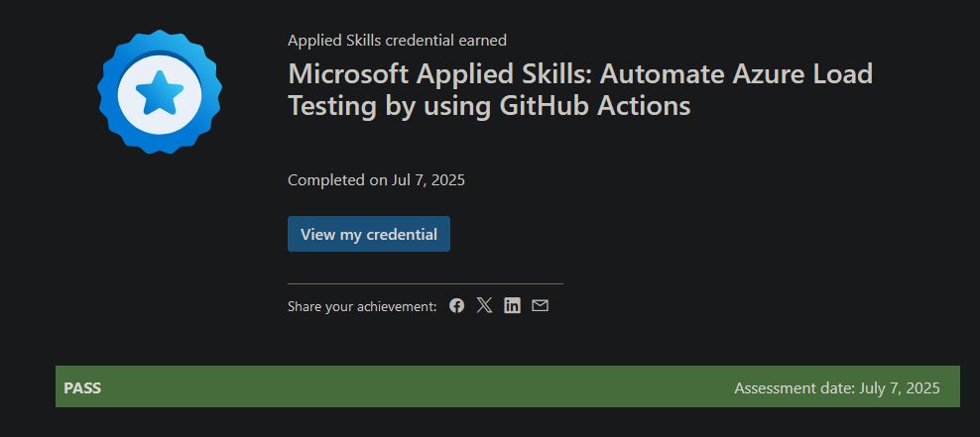Click the 'Applied Skills credential earned' label
Image resolution: width=980 pixels, height=437 pixels.
pos(397,41)
